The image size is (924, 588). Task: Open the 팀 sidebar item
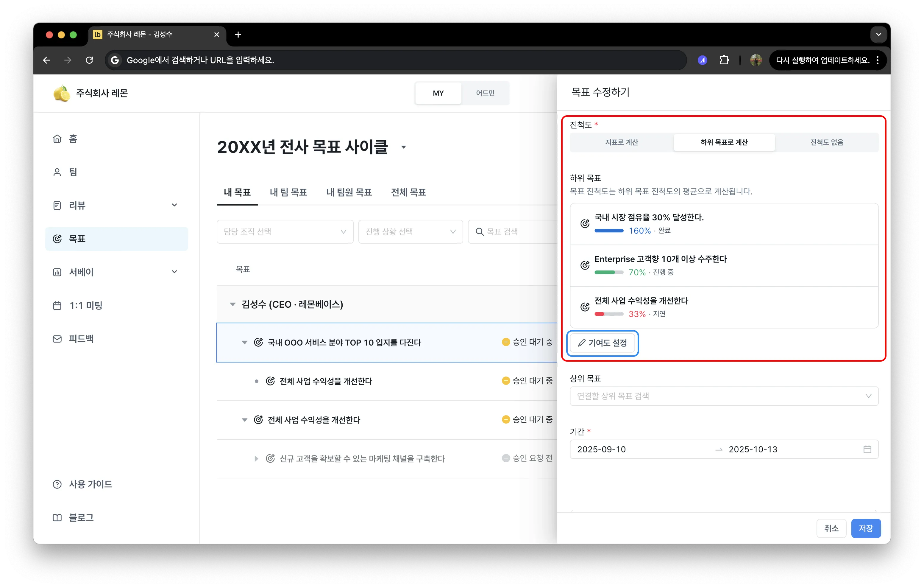point(116,172)
